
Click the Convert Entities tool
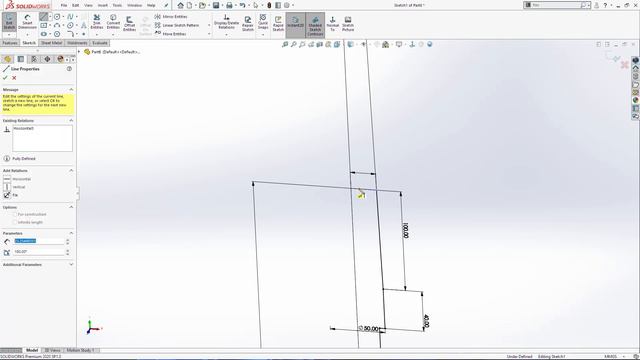(x=113, y=22)
